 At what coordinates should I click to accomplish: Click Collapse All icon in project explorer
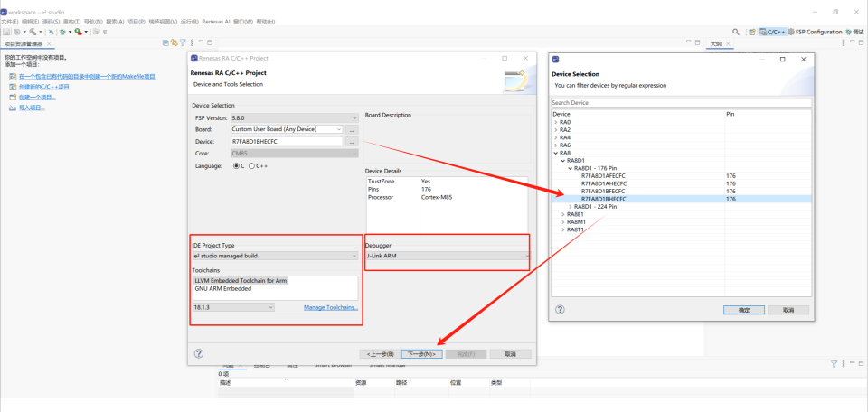click(x=165, y=42)
